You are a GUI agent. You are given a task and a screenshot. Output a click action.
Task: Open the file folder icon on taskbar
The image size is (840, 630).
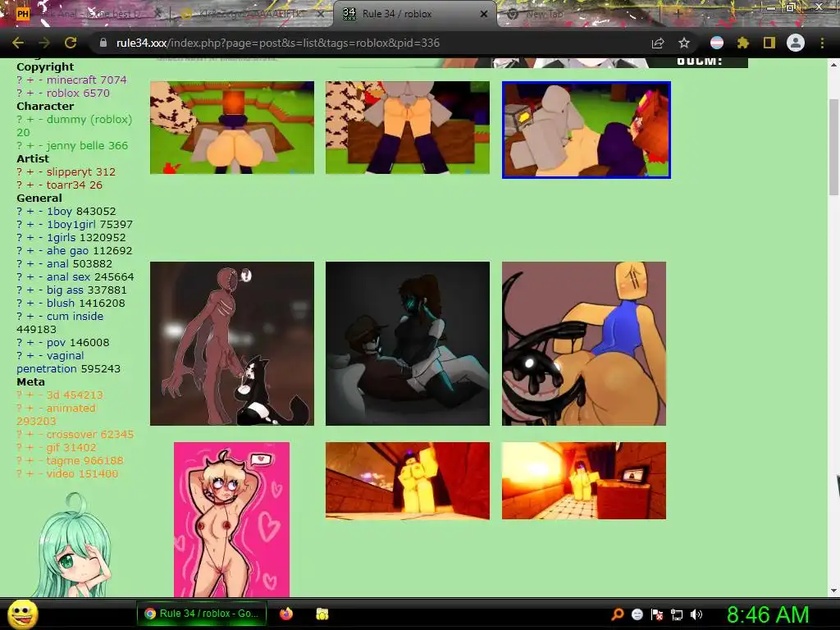coord(322,614)
